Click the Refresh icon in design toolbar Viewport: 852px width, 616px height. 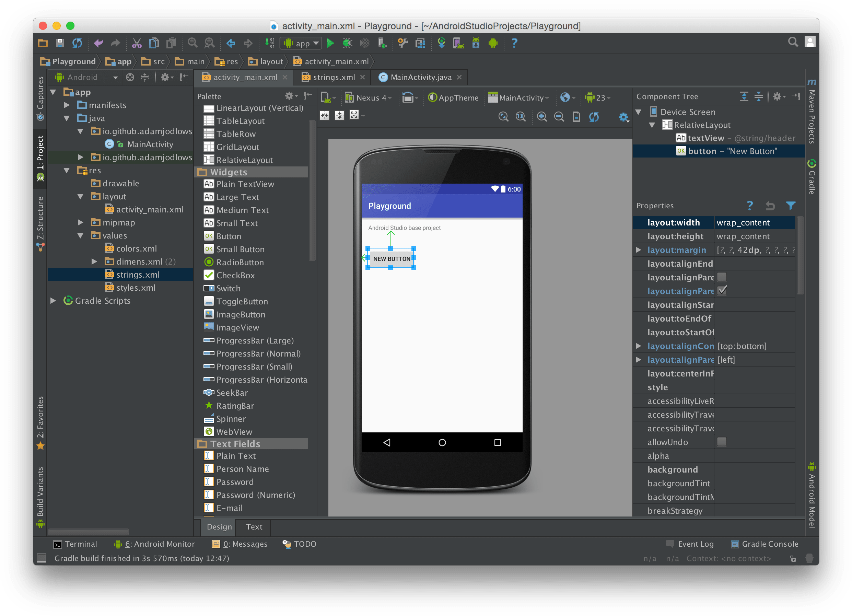594,117
